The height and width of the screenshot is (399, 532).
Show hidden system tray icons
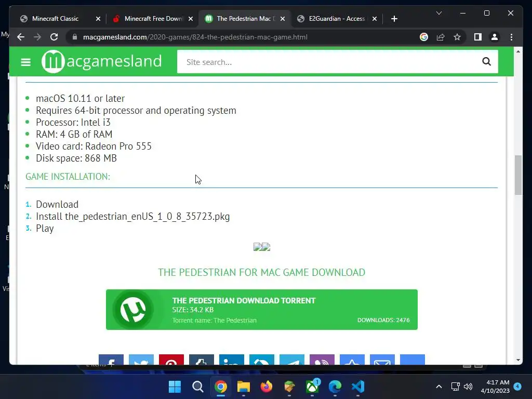438,387
